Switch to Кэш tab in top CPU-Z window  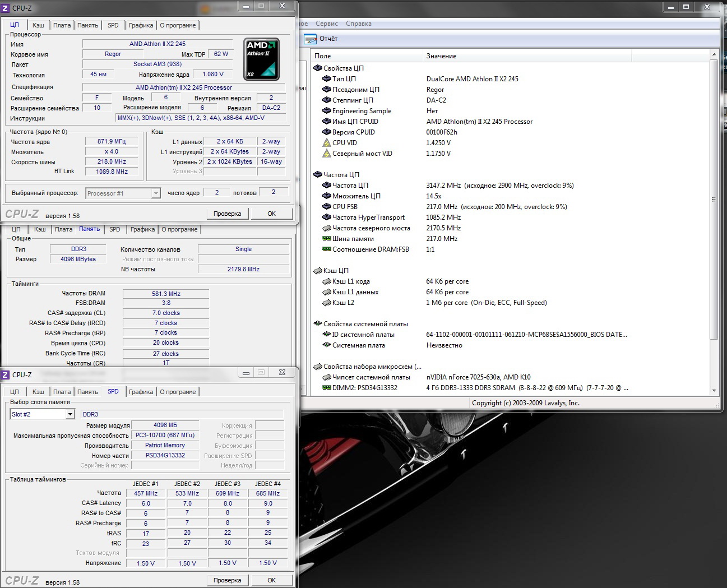pos(38,25)
